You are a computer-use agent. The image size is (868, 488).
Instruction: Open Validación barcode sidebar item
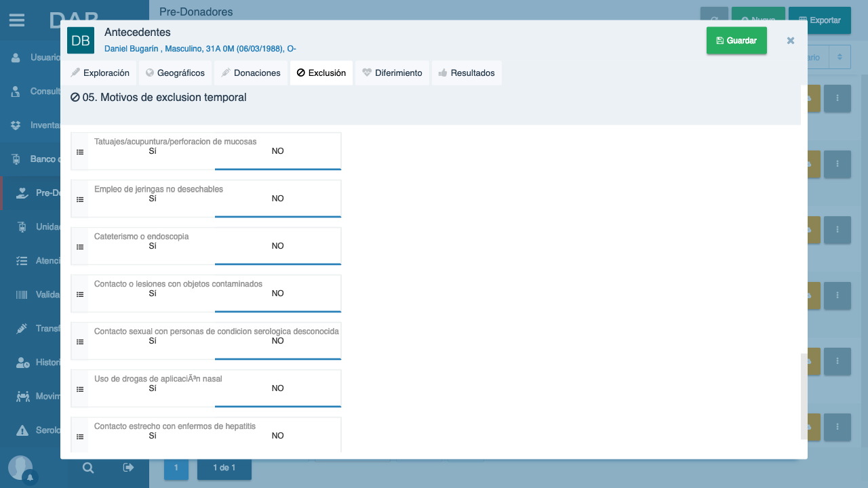click(31, 295)
